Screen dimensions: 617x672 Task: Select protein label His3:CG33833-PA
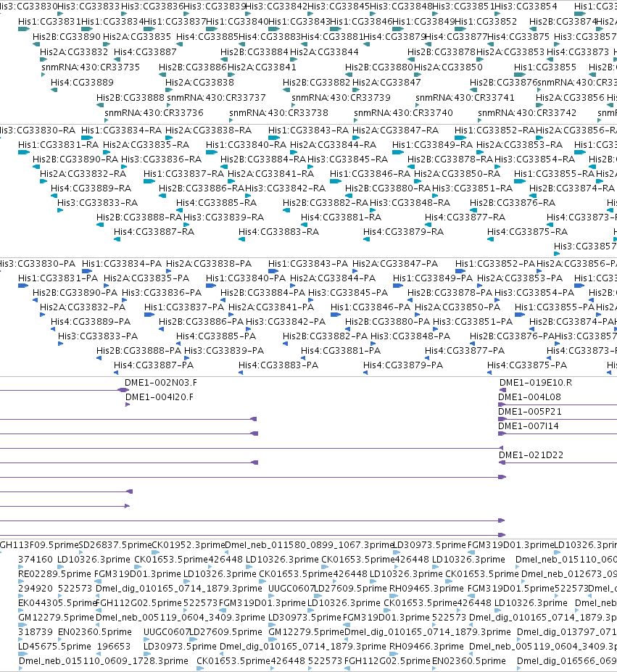(98, 336)
